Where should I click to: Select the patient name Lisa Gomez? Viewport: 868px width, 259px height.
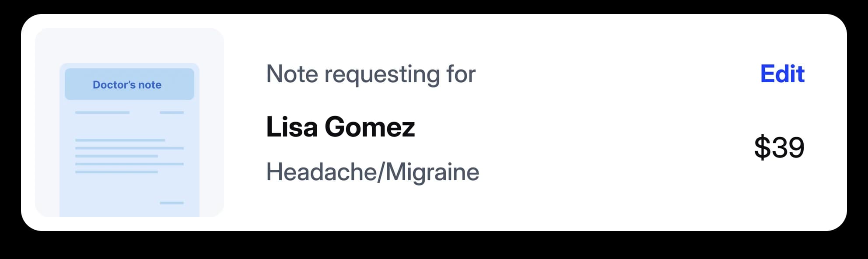pos(340,127)
